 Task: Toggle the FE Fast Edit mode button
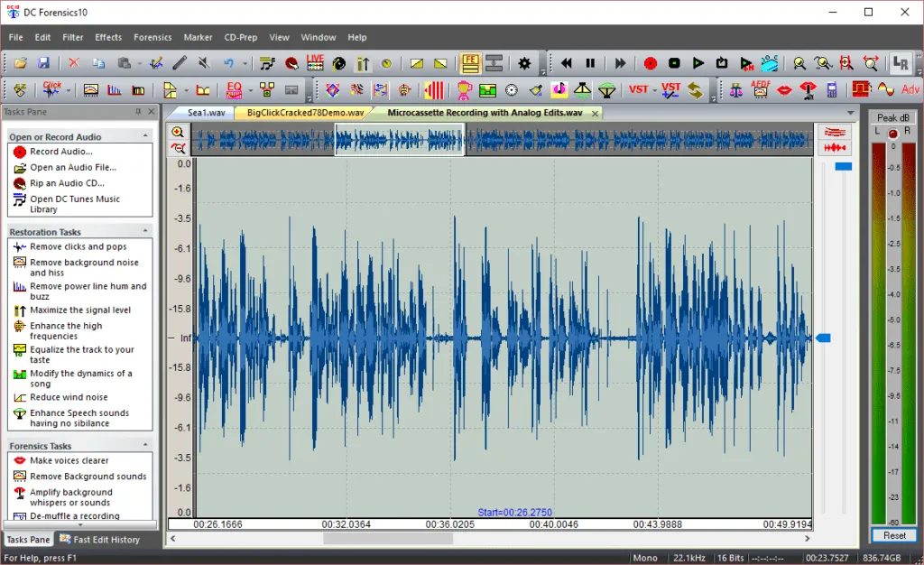(x=470, y=63)
